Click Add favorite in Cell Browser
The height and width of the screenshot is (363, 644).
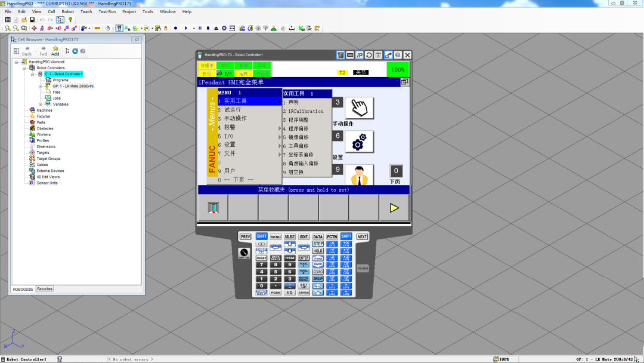(x=55, y=51)
